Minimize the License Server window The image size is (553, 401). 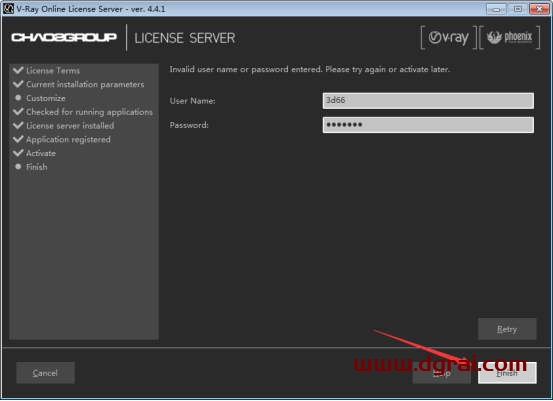tap(496, 9)
